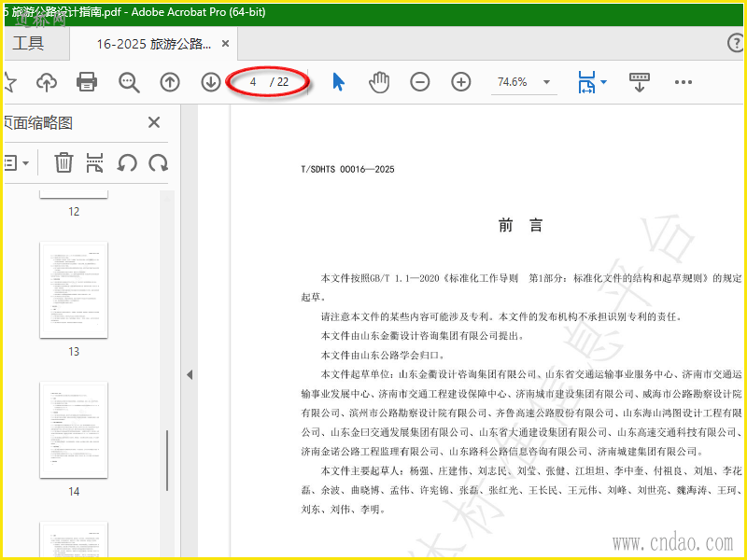Rotate page clockwise
This screenshot has height=560, width=747.
click(x=158, y=162)
